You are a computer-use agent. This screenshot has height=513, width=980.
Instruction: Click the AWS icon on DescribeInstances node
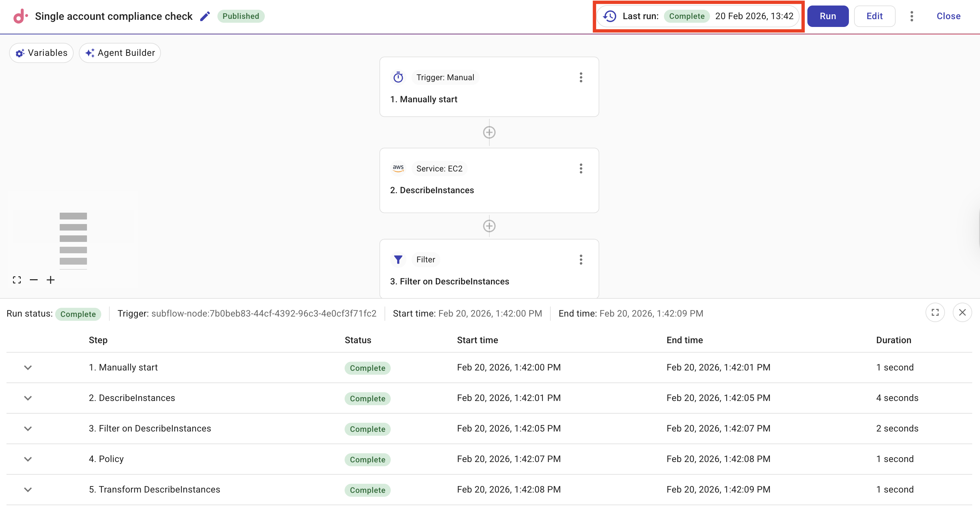(x=398, y=168)
